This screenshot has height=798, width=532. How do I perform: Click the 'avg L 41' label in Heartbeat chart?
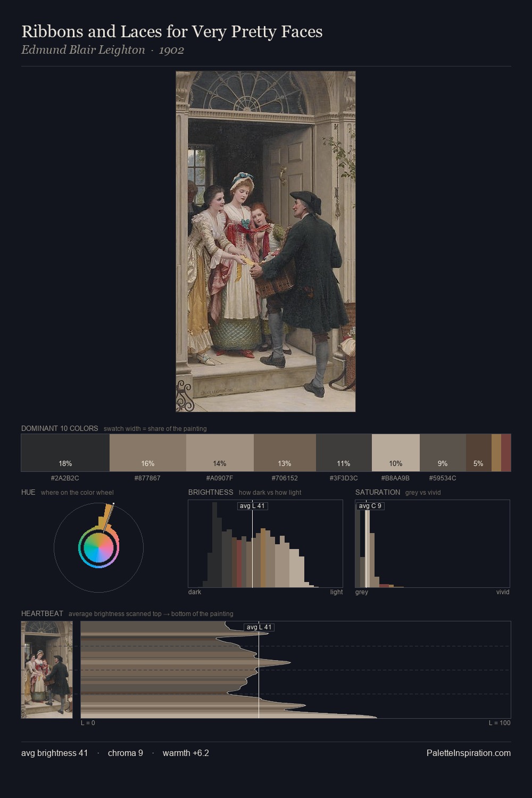259,627
